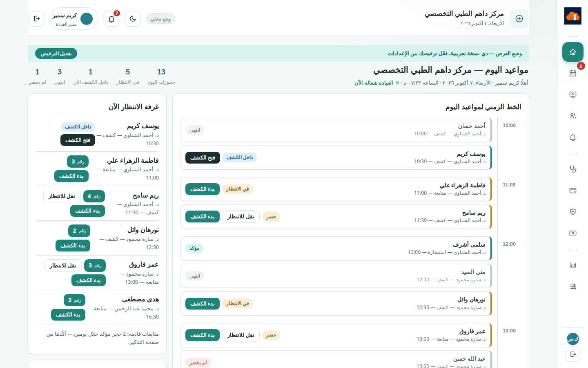Screen dimensions: 588x368
Task: Open the credit card billing sidebar icon
Action: (x=572, y=191)
